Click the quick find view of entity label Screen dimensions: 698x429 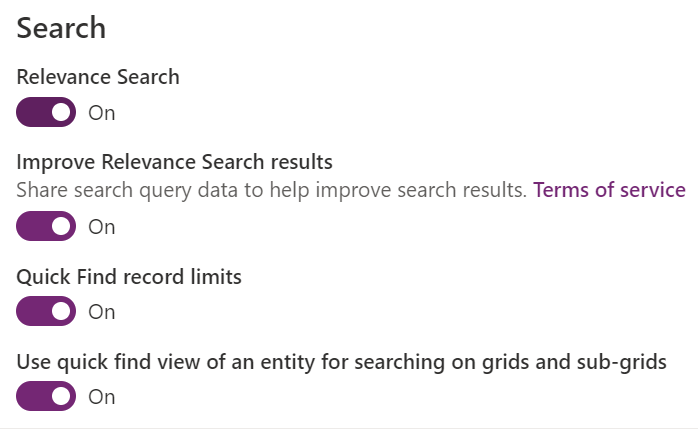click(x=341, y=362)
